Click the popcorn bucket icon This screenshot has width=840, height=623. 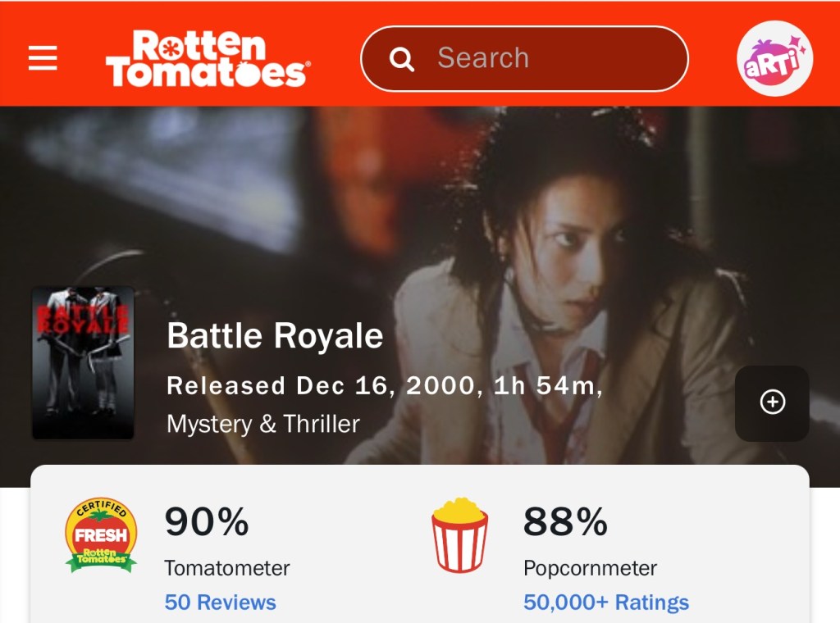[459, 534]
